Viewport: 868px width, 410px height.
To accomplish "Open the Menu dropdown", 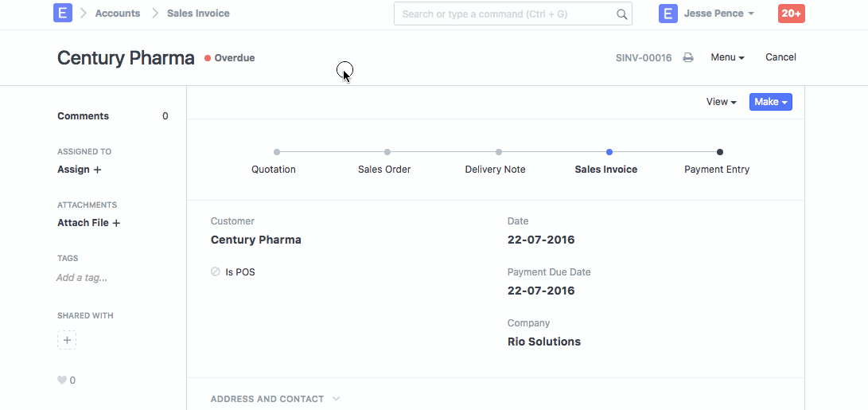I will point(727,57).
